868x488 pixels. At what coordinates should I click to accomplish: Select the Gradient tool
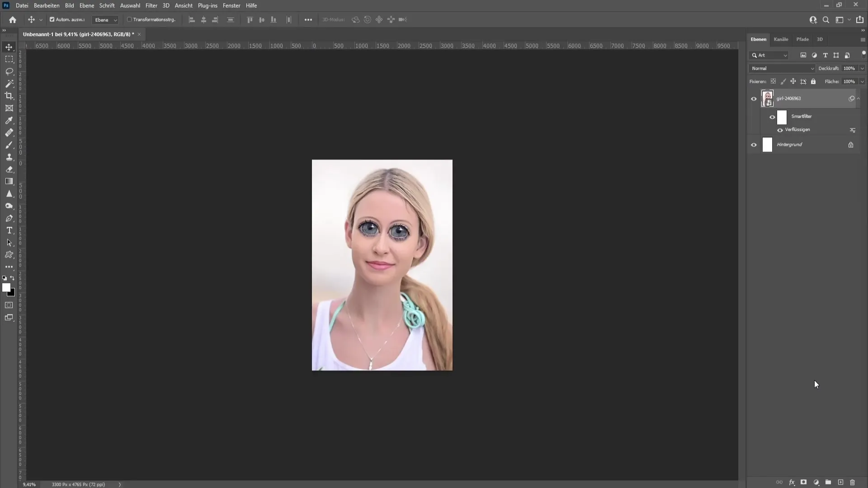[x=9, y=182]
